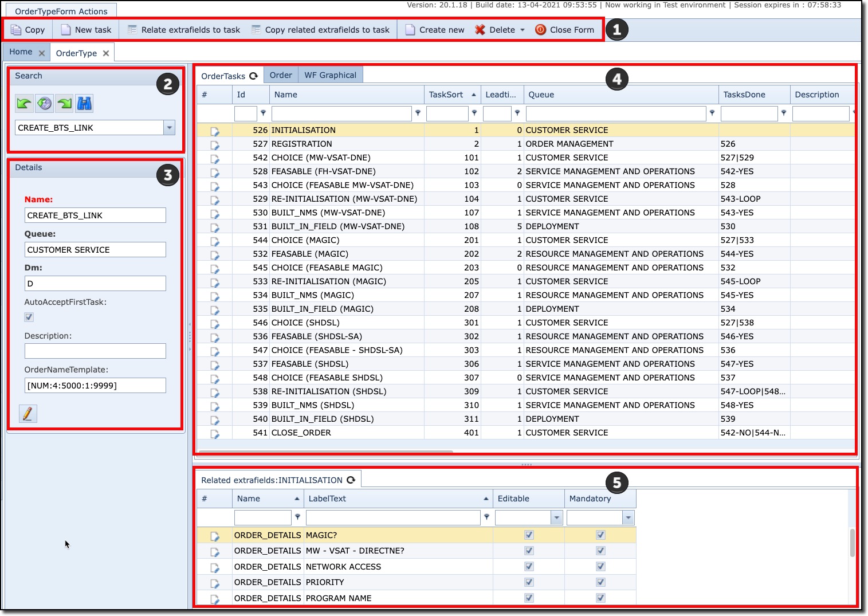Click the pencil edit icon in Details panel

point(28,413)
